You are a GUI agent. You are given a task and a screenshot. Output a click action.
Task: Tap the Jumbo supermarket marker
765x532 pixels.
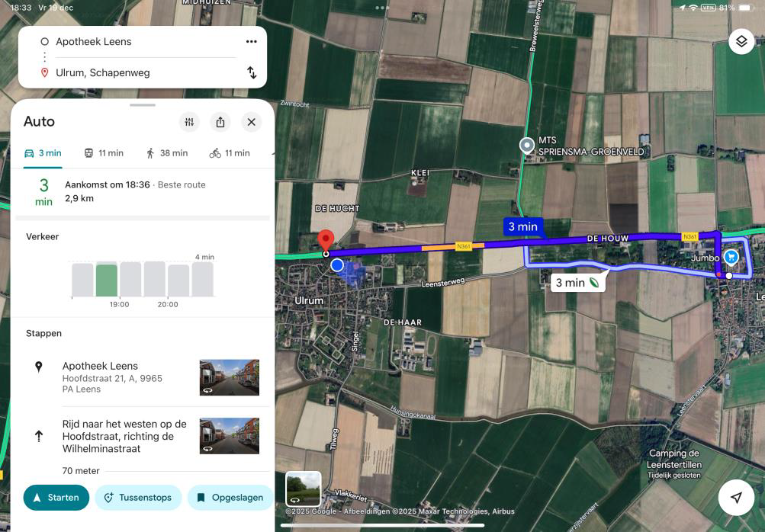pyautogui.click(x=731, y=257)
